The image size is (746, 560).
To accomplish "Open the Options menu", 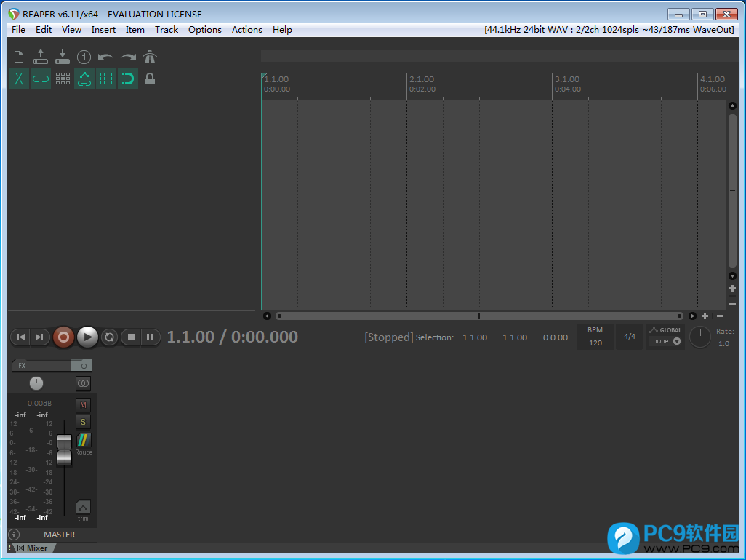I will point(204,30).
